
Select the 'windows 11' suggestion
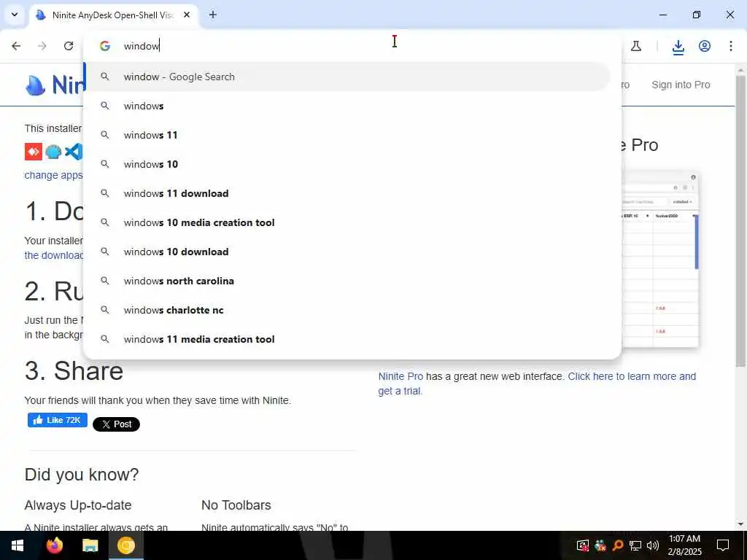pos(347,135)
